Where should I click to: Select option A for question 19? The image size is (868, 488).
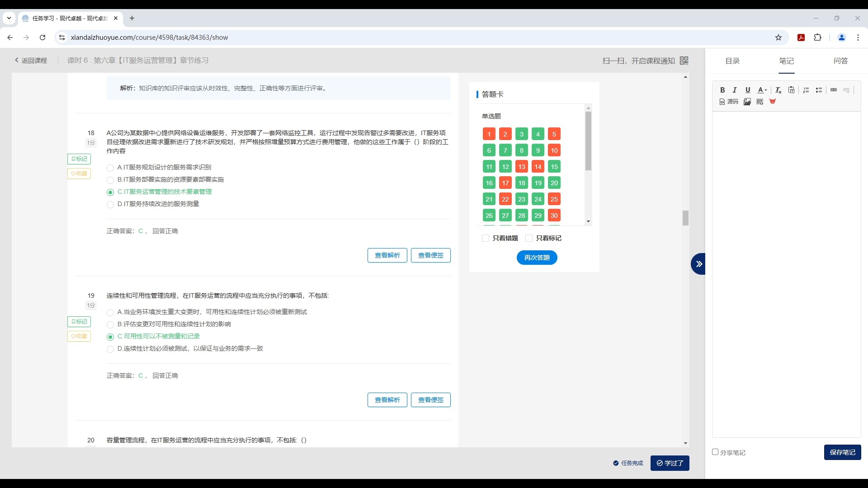click(x=110, y=312)
